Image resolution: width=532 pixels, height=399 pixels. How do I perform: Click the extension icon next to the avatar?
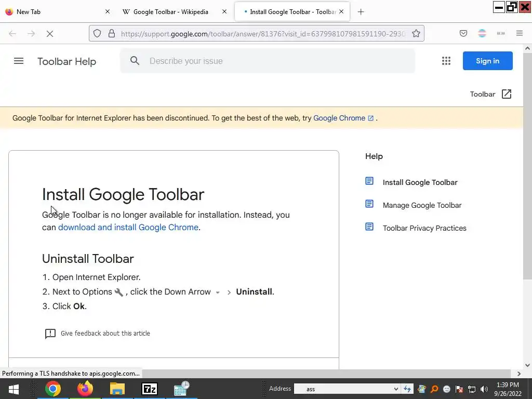point(501,33)
